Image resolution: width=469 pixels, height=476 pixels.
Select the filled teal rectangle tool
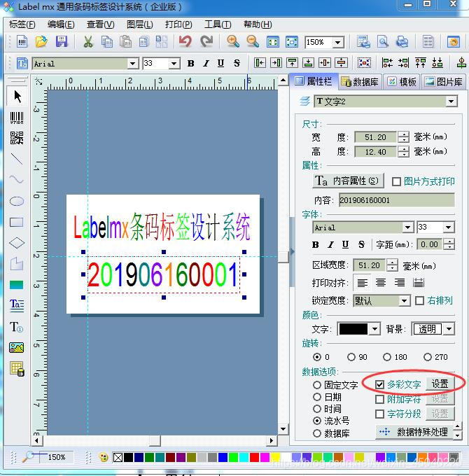[x=16, y=285]
